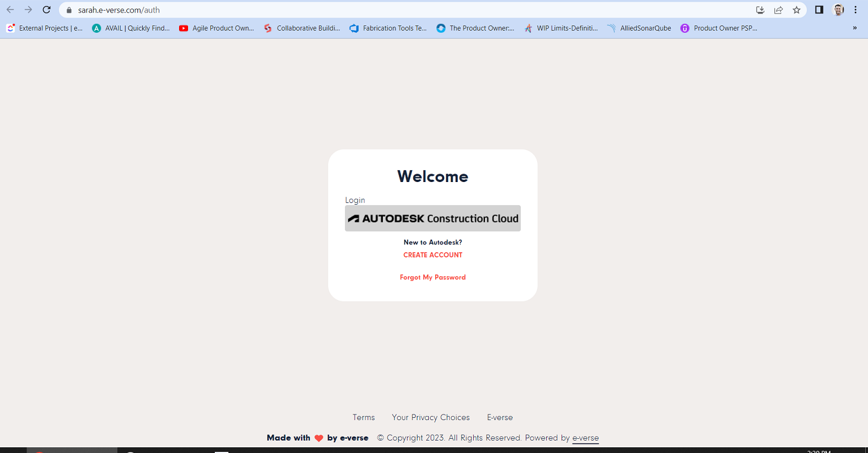Click the Forgot My Password link
The image size is (868, 453).
(433, 277)
